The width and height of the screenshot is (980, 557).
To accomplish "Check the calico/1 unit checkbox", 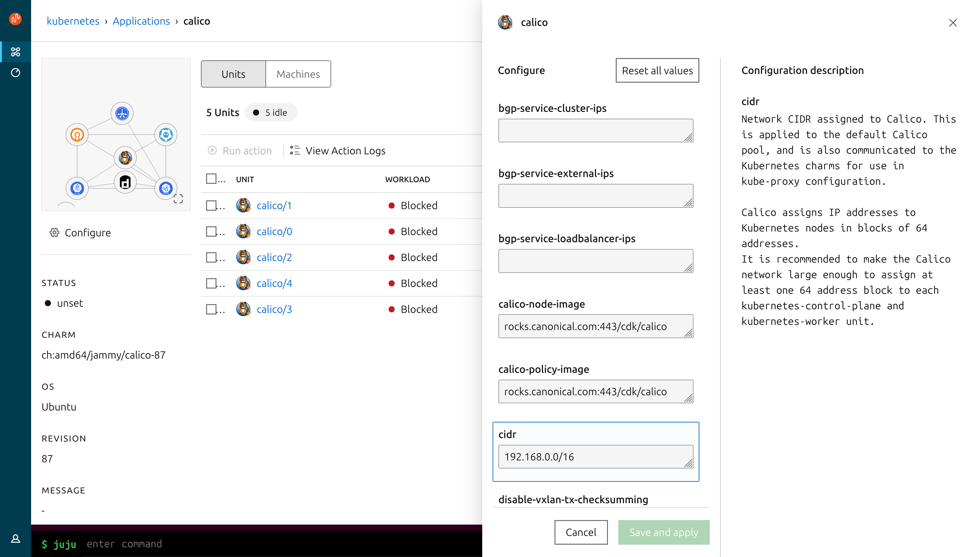I will coord(211,206).
